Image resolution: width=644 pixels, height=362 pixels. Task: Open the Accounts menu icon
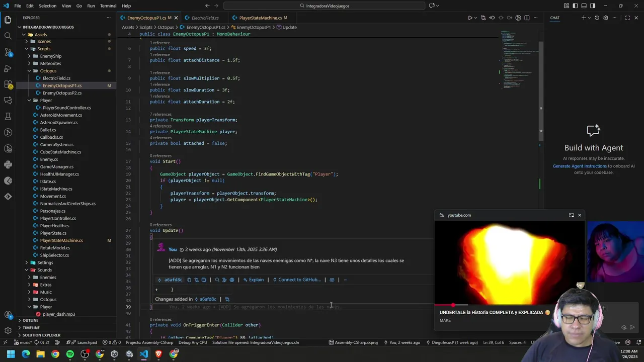point(8,315)
